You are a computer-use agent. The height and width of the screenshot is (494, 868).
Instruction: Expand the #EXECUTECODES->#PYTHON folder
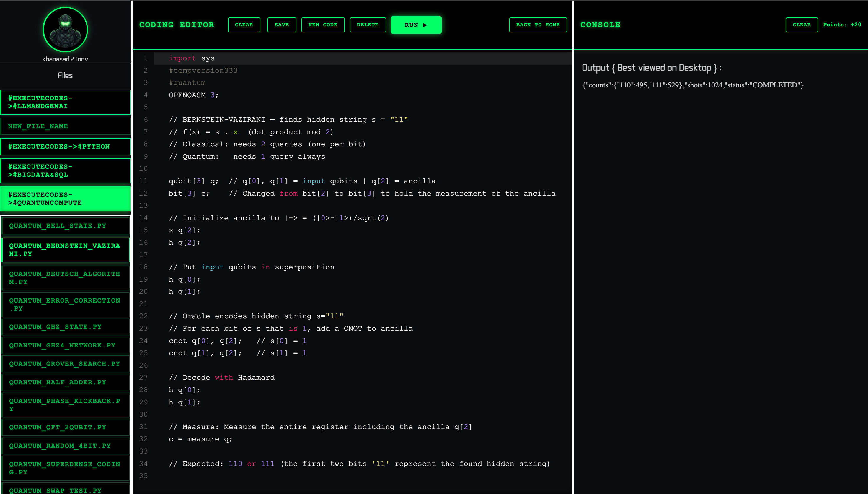click(66, 147)
